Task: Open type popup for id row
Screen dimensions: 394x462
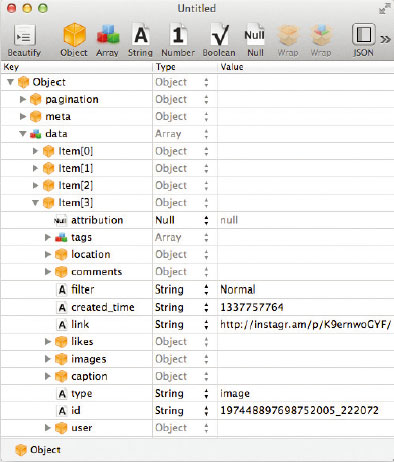Action: tap(206, 411)
